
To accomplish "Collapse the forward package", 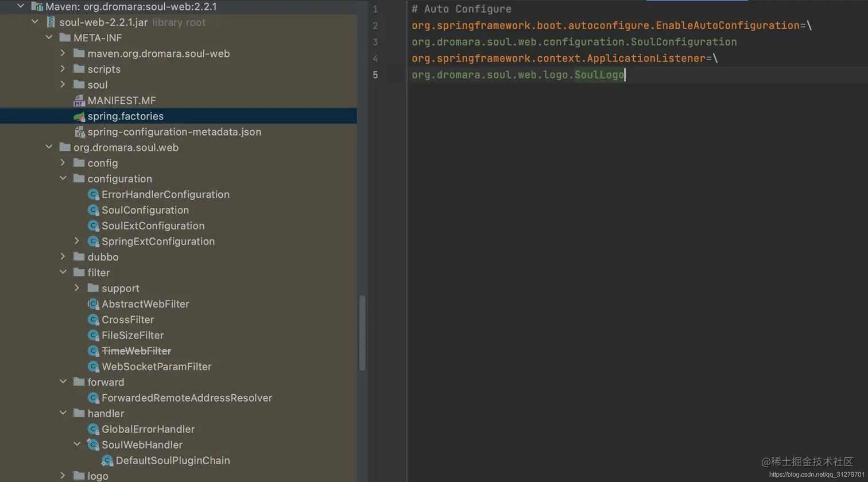I will (63, 382).
